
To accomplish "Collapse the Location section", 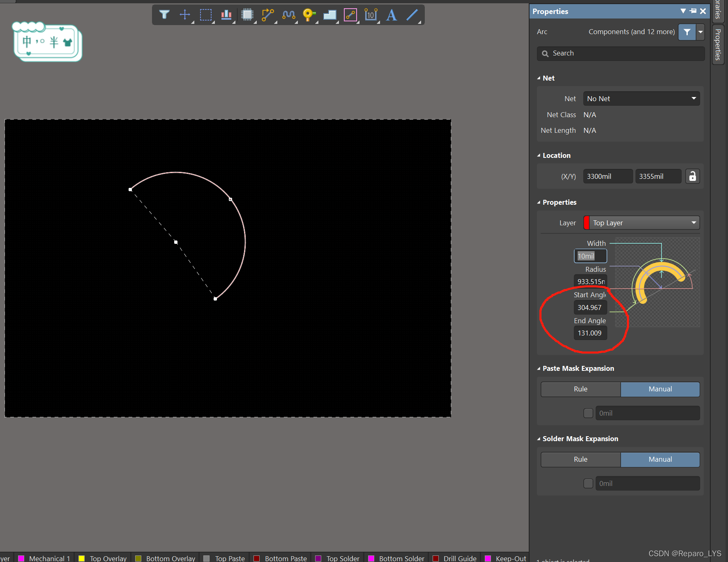I will pyautogui.click(x=539, y=155).
